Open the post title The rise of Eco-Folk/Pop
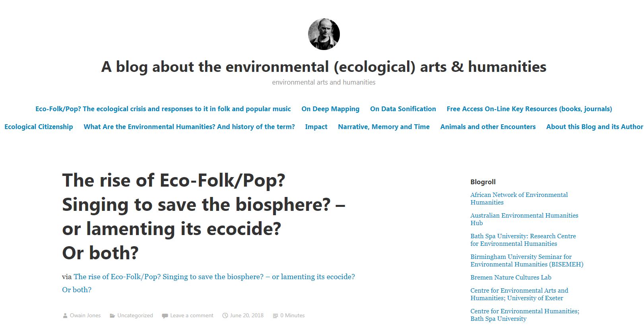The image size is (644, 326). click(x=204, y=216)
